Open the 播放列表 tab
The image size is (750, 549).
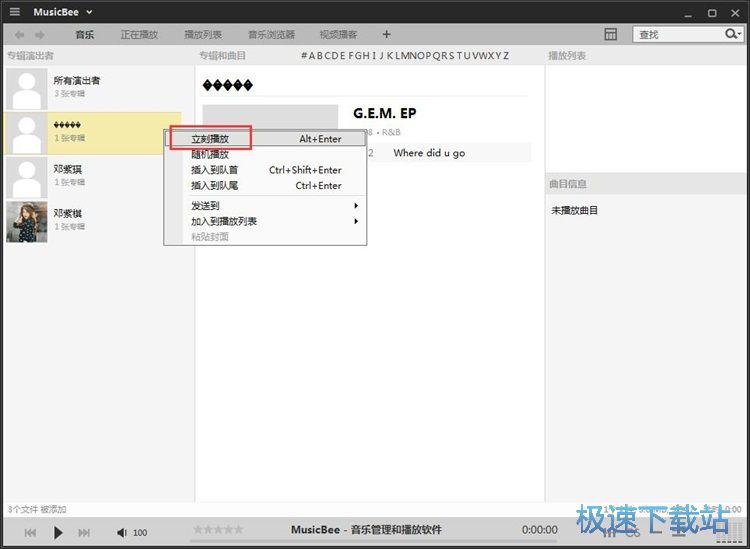pos(203,34)
